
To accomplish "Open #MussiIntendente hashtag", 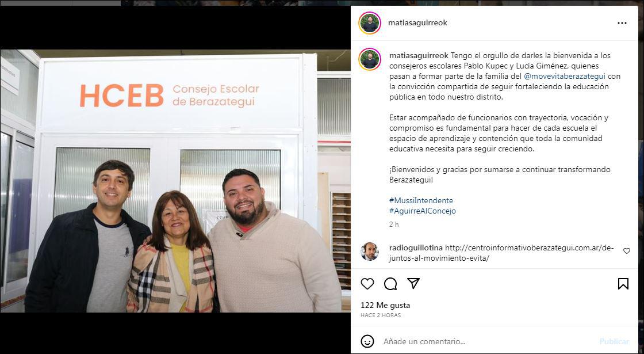I will coord(421,201).
